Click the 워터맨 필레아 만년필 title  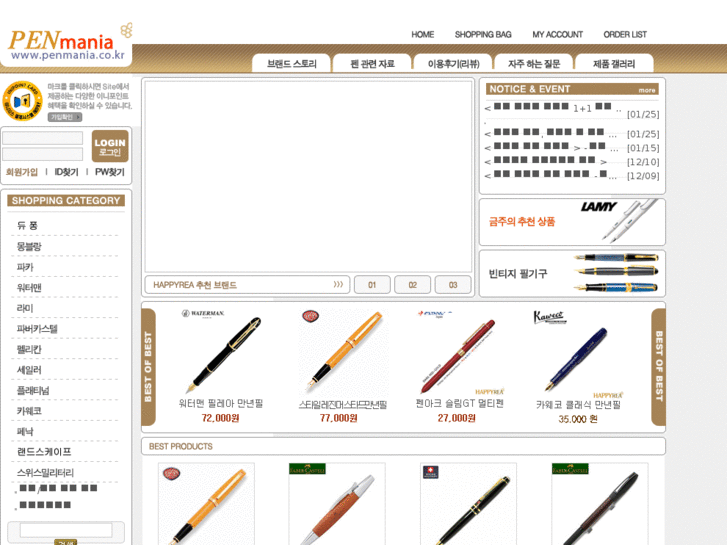click(x=221, y=404)
